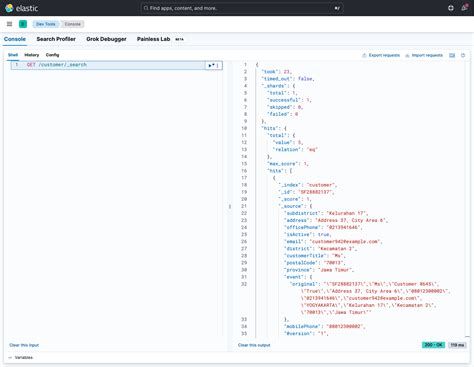Open the newsfeed bell icon
The width and height of the screenshot is (474, 367).
click(x=464, y=8)
